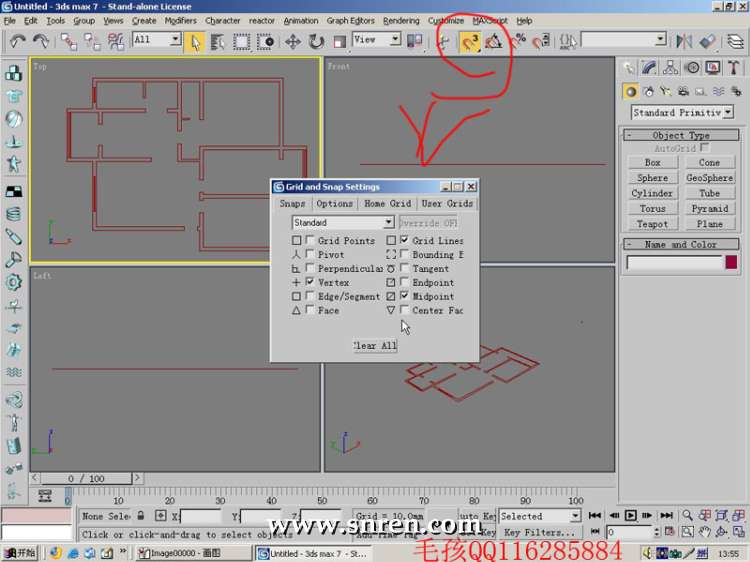Open the Windows Start button
Image resolution: width=750 pixels, height=562 pixels.
click(x=21, y=553)
